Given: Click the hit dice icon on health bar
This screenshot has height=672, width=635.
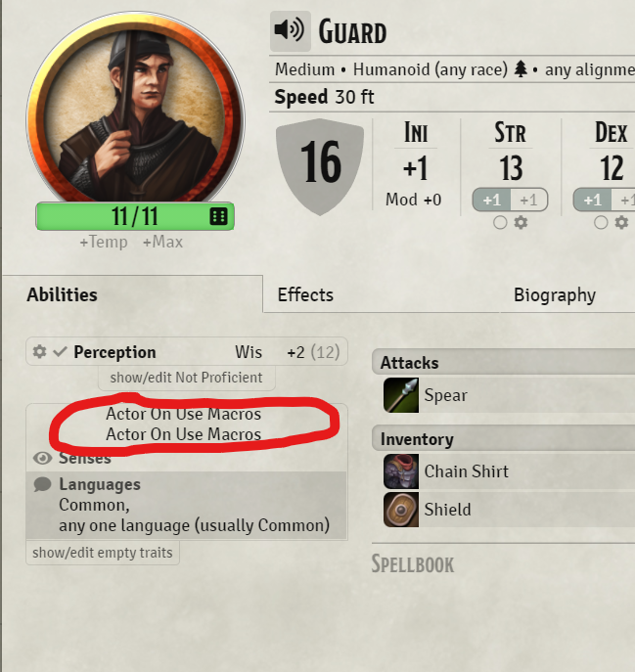Looking at the screenshot, I should (218, 216).
